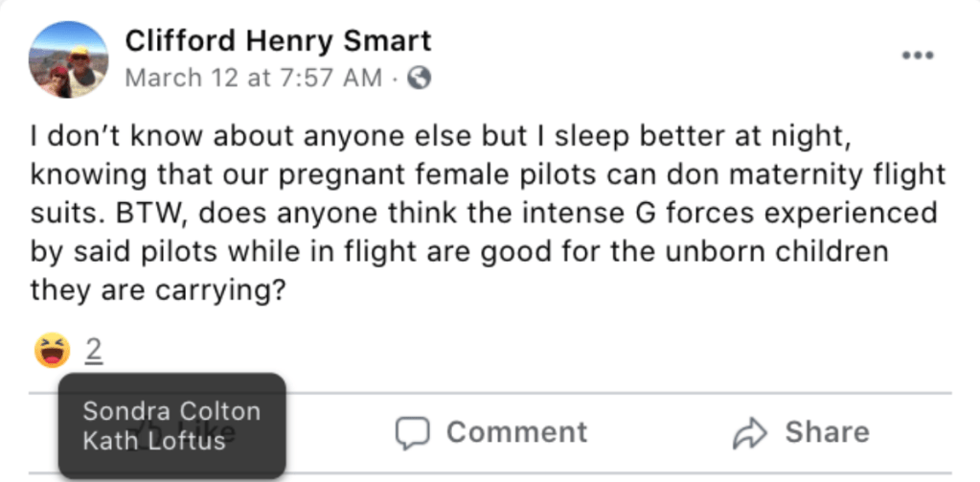Click the Comment speech bubble icon
Image resolution: width=980 pixels, height=482 pixels.
(412, 433)
